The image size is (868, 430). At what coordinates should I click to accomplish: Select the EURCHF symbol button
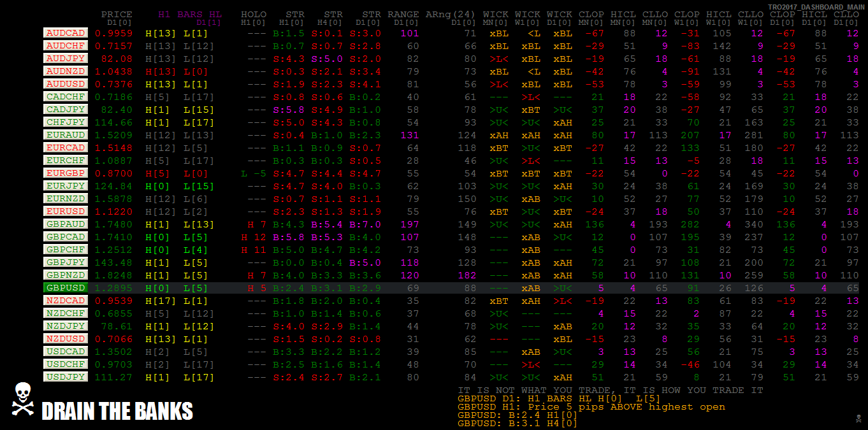[x=66, y=160]
